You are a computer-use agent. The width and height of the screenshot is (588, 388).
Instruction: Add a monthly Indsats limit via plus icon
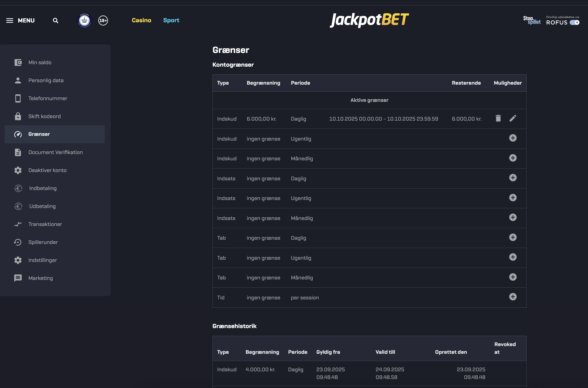pos(513,217)
